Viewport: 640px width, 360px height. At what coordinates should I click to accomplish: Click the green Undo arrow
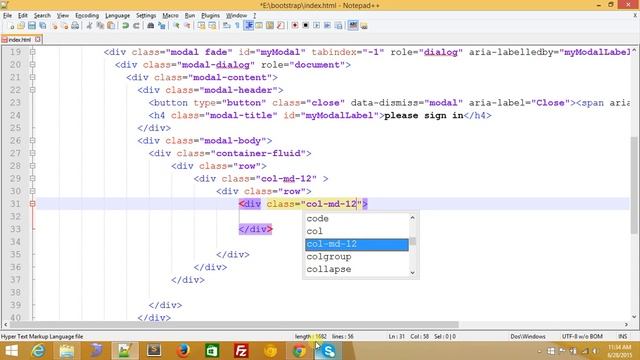pyautogui.click(x=125, y=26)
